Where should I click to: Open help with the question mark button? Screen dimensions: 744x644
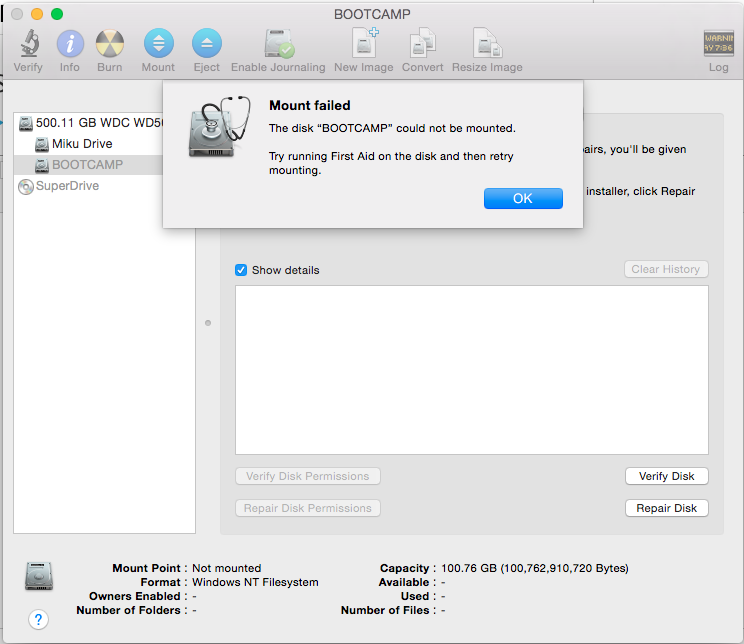pyautogui.click(x=38, y=619)
